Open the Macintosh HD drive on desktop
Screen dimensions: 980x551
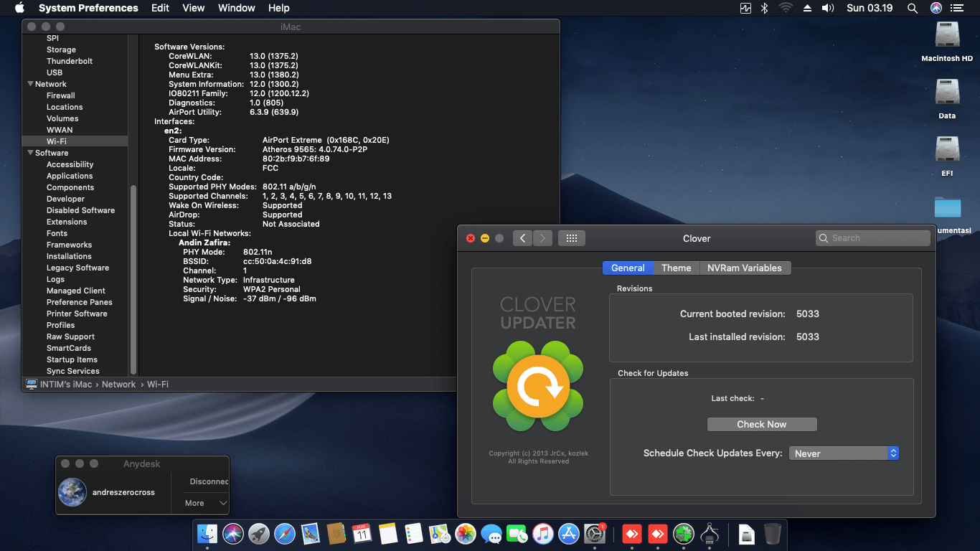point(947,36)
